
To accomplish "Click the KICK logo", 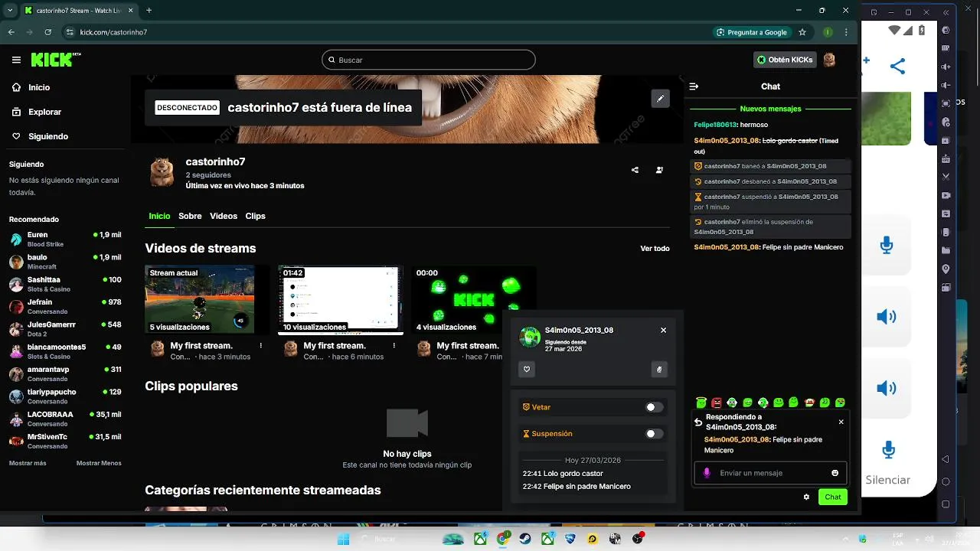I will 55,60.
